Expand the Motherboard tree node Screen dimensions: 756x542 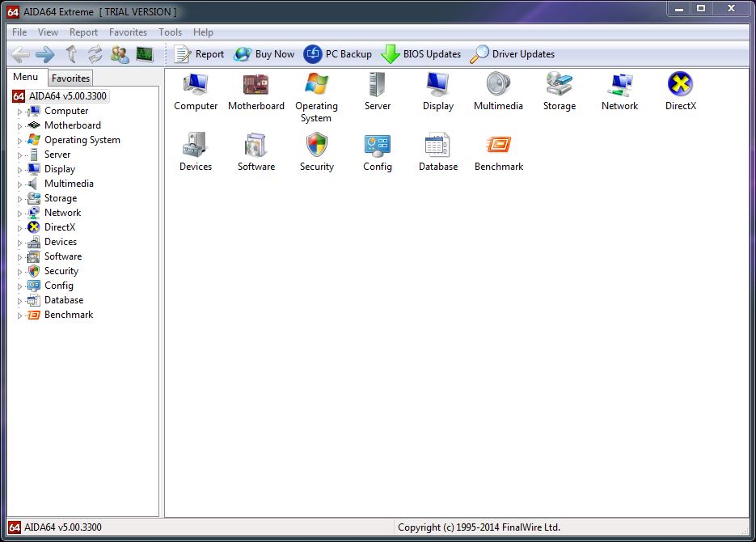[x=19, y=126]
